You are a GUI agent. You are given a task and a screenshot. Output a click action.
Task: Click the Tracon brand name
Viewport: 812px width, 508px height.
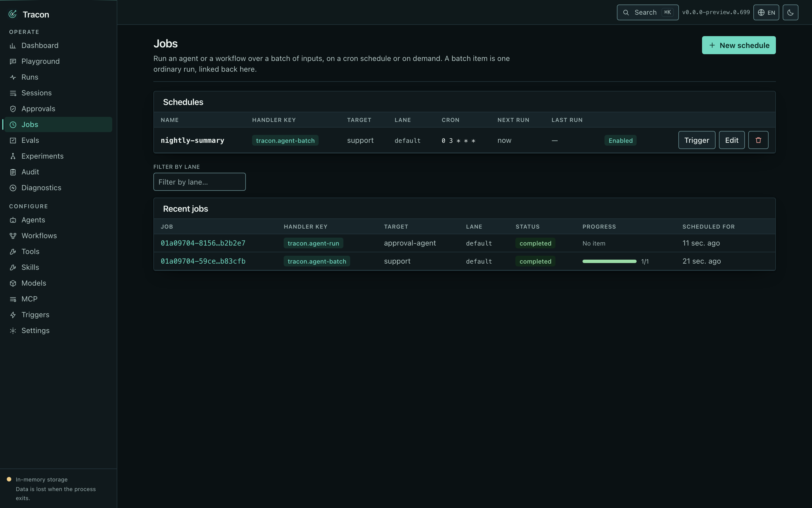pos(36,14)
